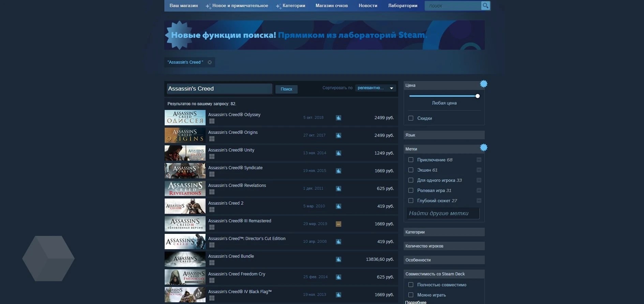The height and width of the screenshot is (304, 644).
Task: Check the Ролевая игра tag filter
Action: coord(411,190)
